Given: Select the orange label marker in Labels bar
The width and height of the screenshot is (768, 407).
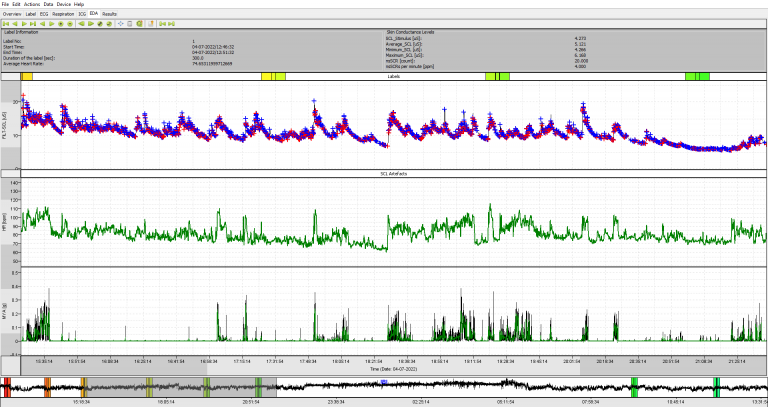Looking at the screenshot, I should [x=27, y=76].
